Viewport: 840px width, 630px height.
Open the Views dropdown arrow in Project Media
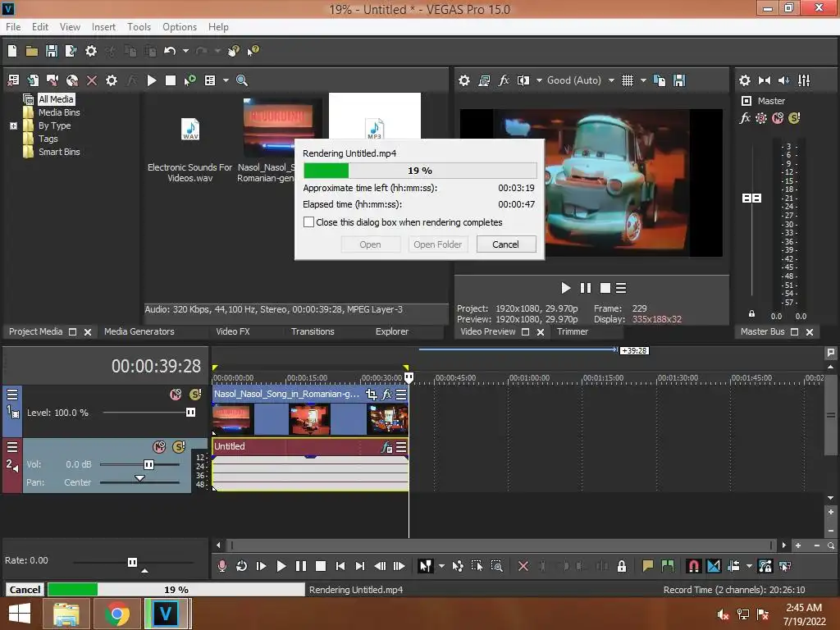226,80
